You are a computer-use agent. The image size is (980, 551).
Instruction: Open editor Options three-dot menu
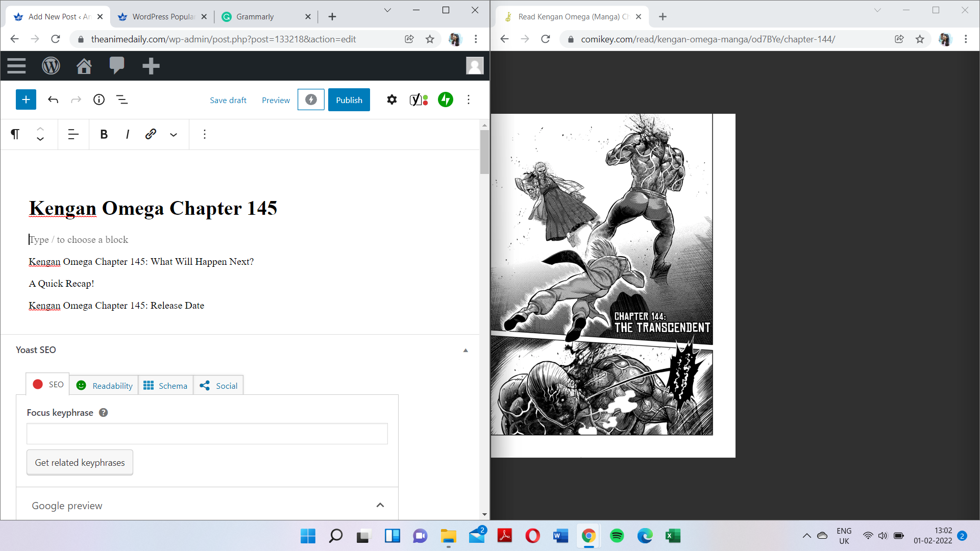point(469,99)
